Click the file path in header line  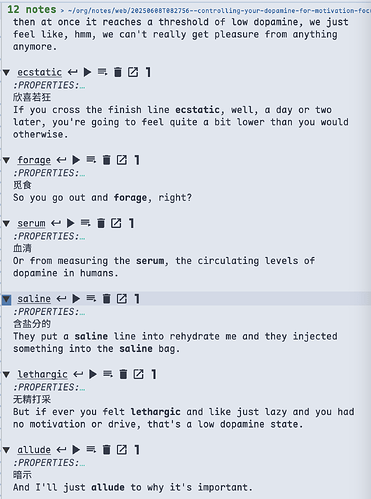point(219,10)
